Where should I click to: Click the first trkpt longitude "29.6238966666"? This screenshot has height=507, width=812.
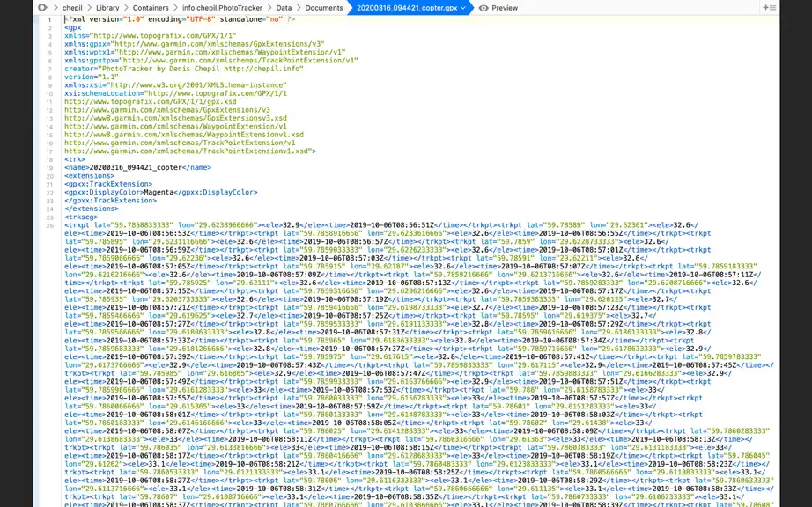[x=225, y=225]
